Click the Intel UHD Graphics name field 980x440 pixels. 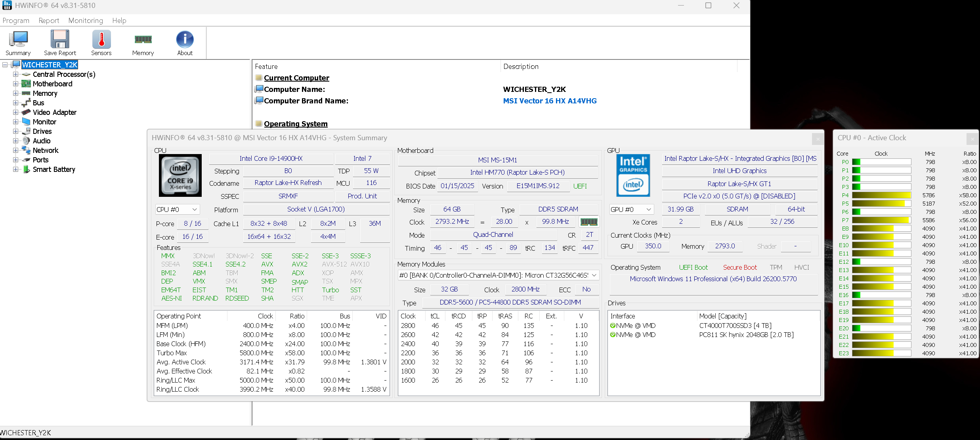point(739,171)
